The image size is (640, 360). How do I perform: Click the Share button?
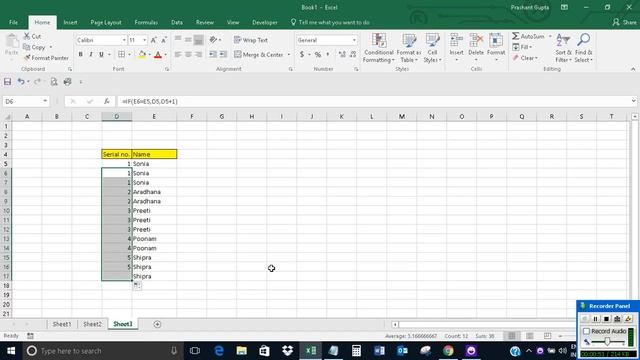[624, 22]
